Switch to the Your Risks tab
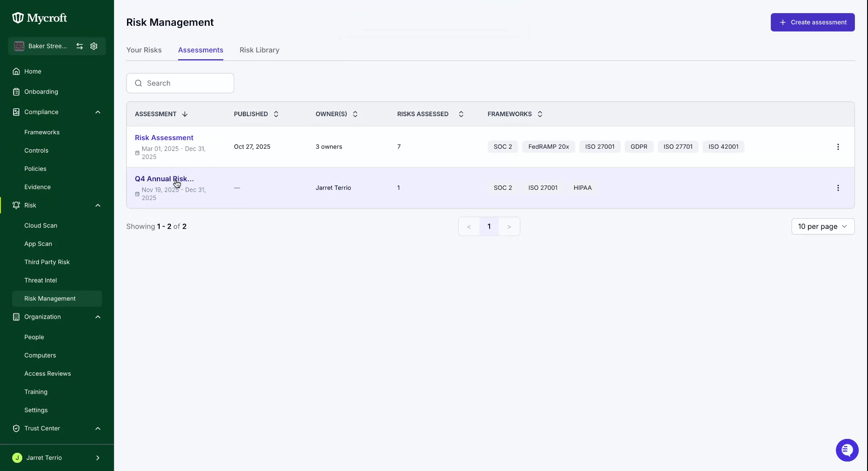This screenshot has height=471, width=868. [144, 50]
